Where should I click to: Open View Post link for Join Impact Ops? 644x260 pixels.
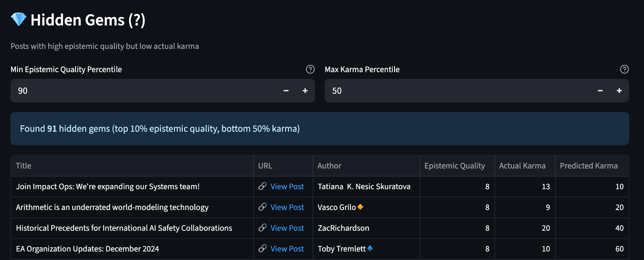click(287, 186)
